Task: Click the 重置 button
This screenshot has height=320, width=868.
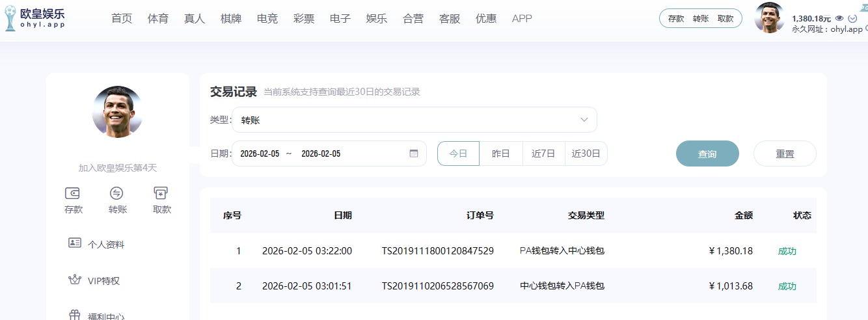Action: pos(785,153)
